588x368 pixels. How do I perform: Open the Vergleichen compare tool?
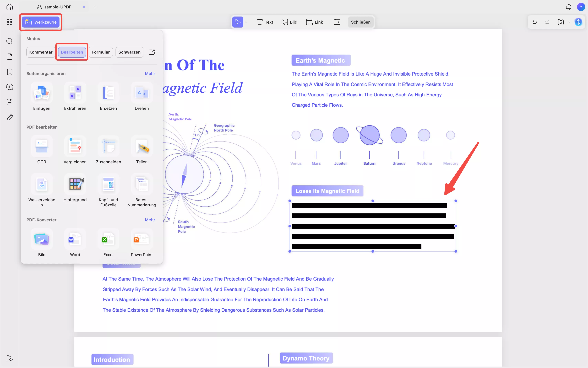point(75,146)
